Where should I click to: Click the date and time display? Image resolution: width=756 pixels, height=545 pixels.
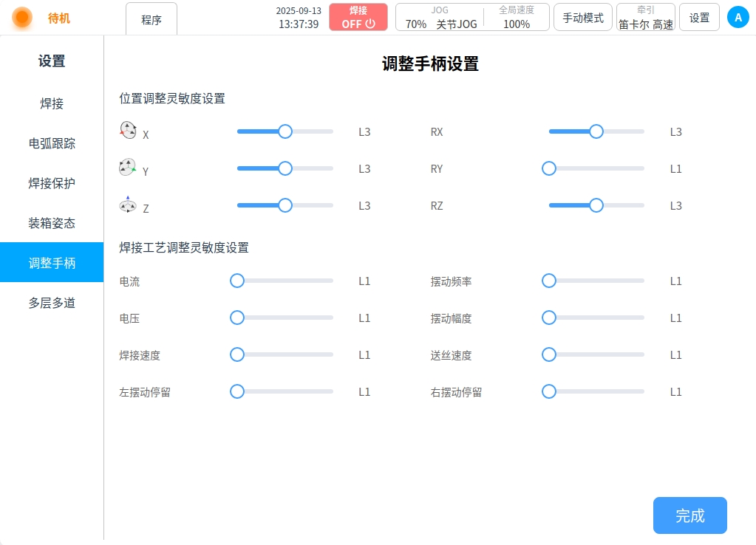299,18
